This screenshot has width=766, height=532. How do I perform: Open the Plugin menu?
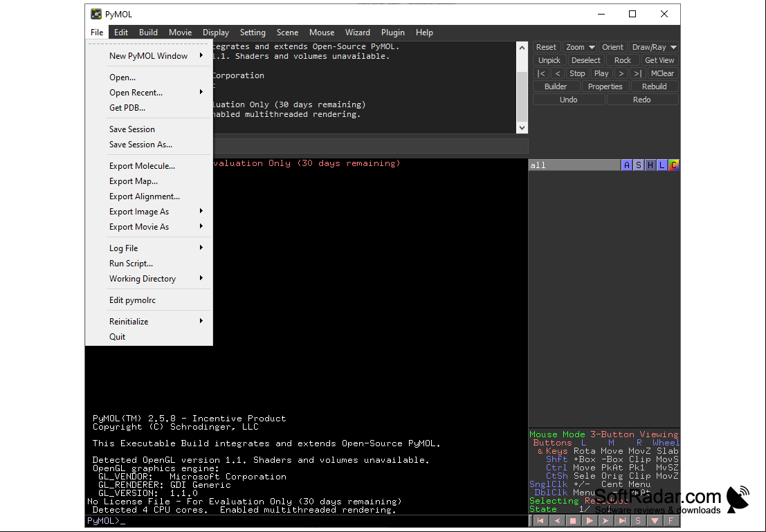pos(393,33)
